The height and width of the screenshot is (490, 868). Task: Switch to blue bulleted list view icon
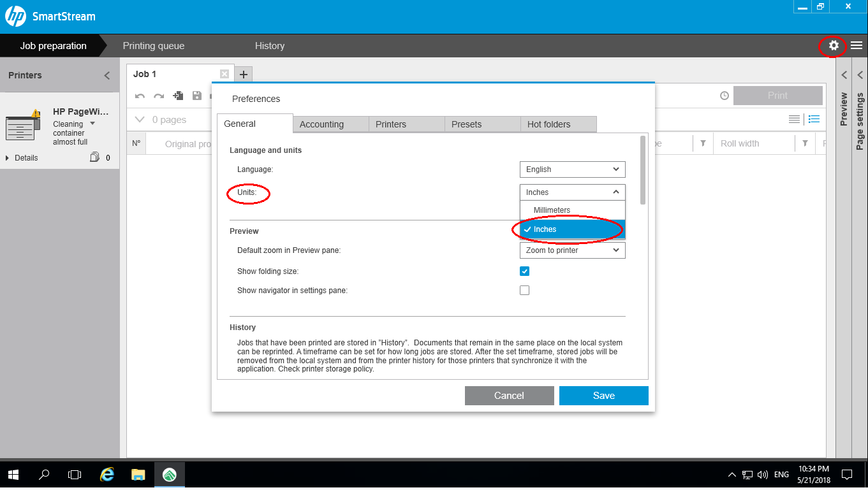(x=814, y=119)
